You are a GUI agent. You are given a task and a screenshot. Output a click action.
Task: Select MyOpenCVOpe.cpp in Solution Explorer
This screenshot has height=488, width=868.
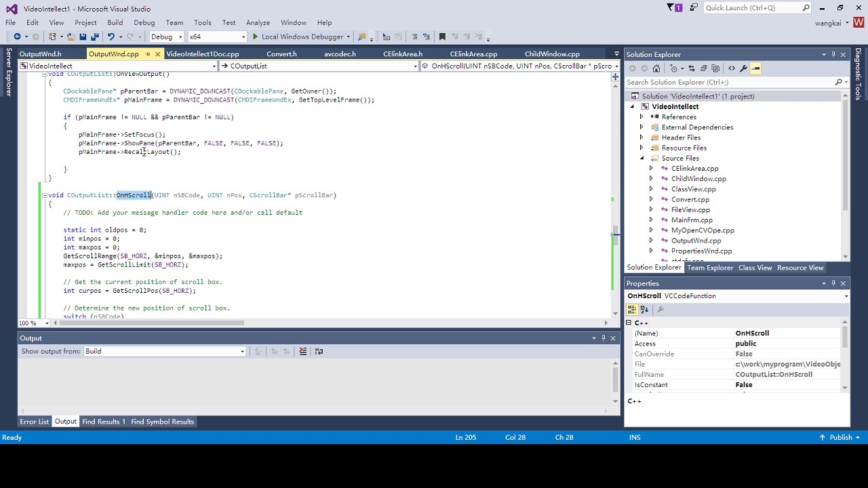point(703,230)
